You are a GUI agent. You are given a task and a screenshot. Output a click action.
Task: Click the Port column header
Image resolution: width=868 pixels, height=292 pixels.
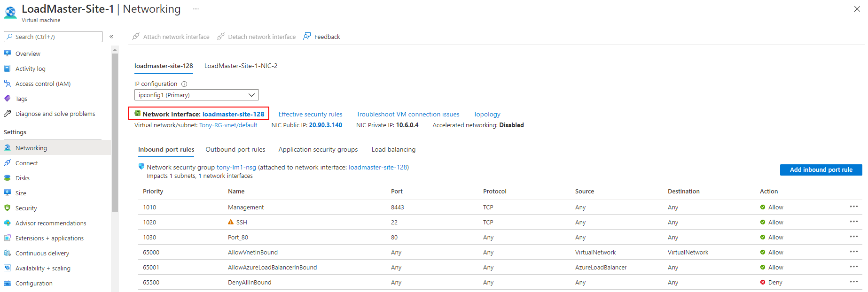tap(397, 192)
